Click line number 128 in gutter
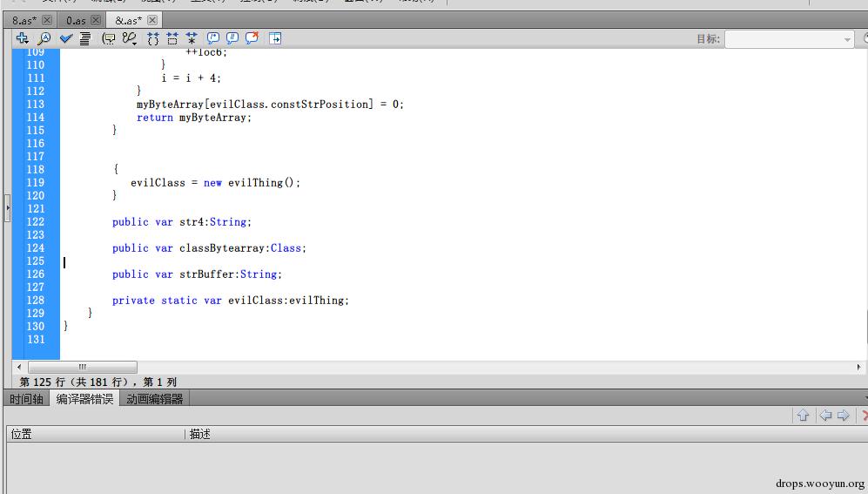This screenshot has width=868, height=494. (36, 301)
